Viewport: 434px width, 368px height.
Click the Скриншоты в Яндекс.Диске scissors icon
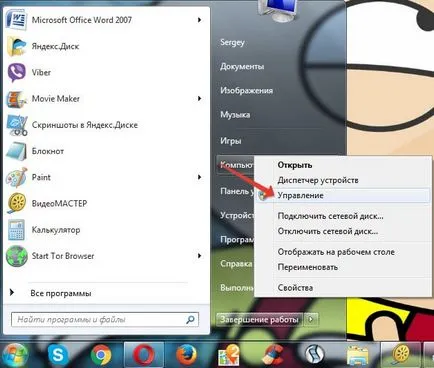[x=17, y=125]
